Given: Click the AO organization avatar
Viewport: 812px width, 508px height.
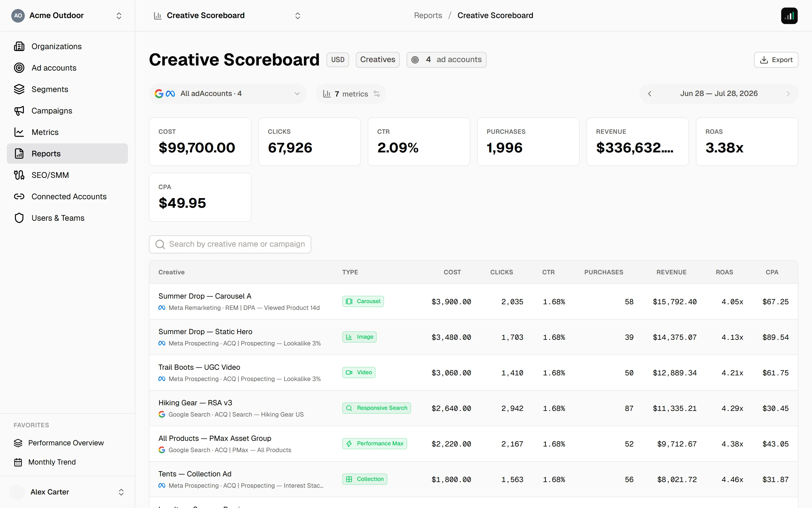Looking at the screenshot, I should click(x=18, y=16).
